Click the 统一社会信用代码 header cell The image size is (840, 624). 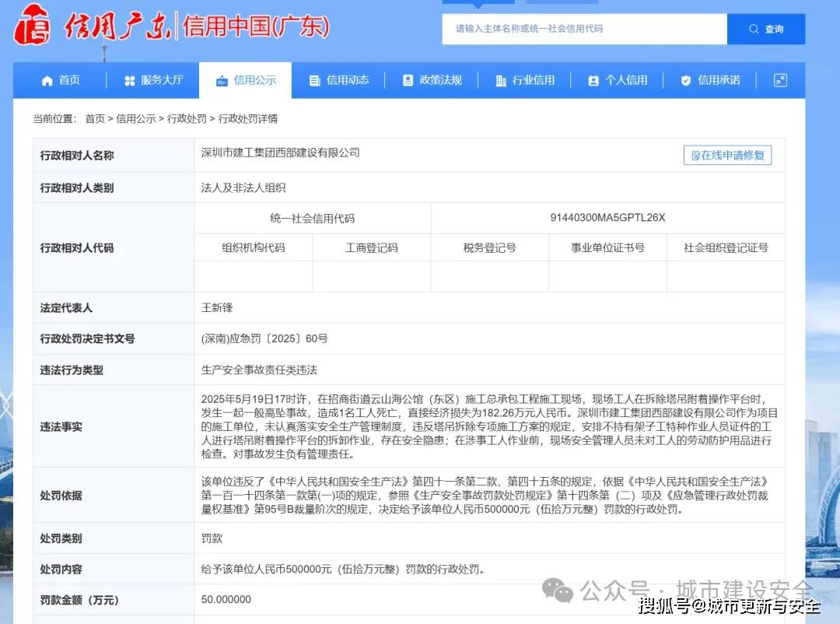tap(313, 218)
